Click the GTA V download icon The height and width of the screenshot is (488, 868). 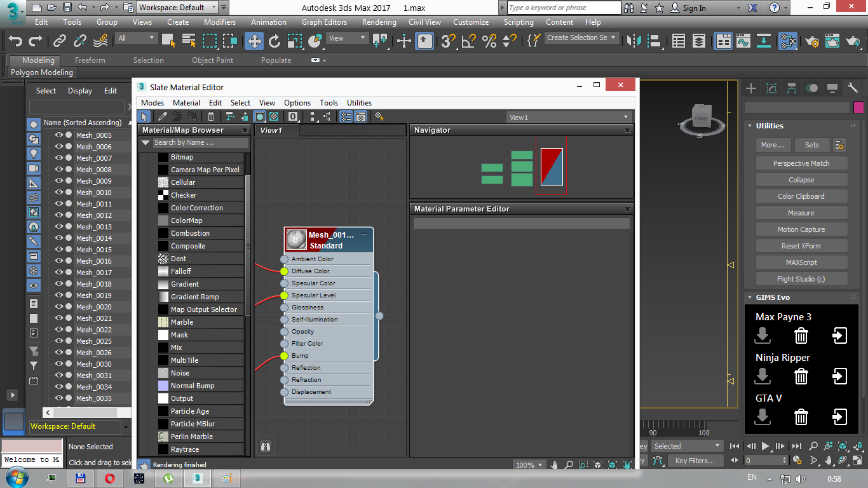click(763, 417)
